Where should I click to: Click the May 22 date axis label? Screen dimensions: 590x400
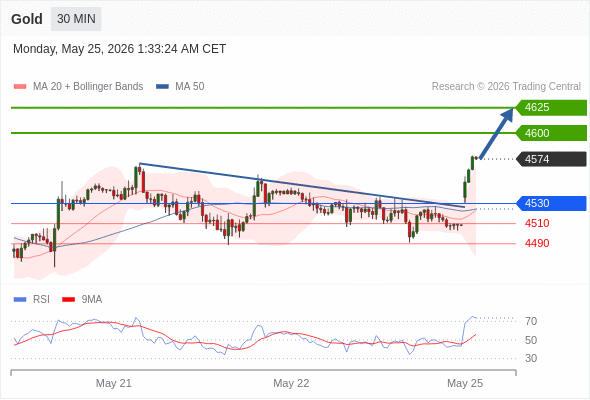pyautogui.click(x=291, y=383)
